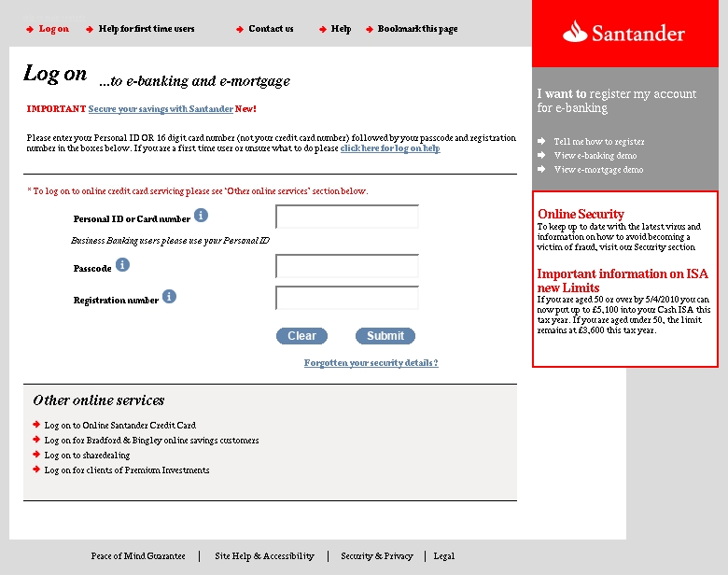
Task: Click the Submit button
Action: tap(385, 336)
